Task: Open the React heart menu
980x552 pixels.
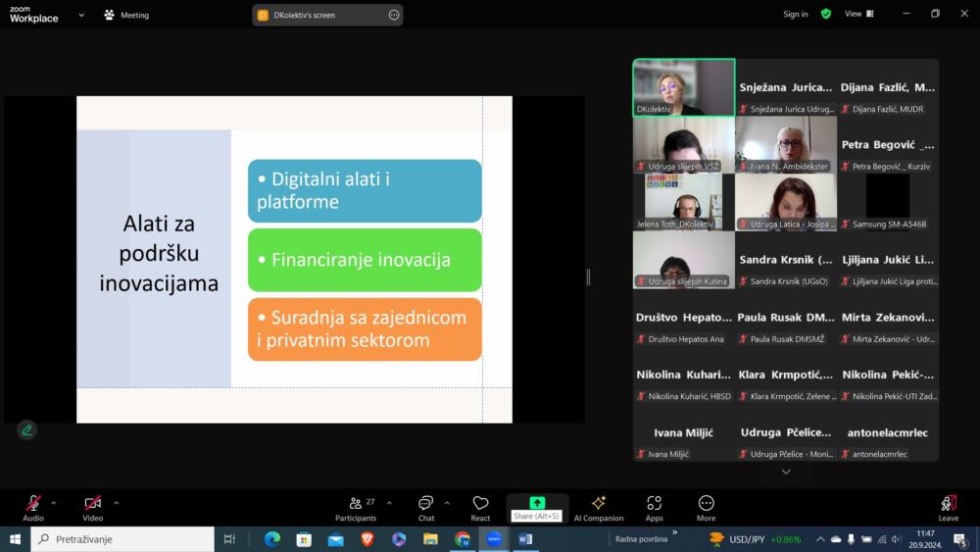Action: click(480, 508)
